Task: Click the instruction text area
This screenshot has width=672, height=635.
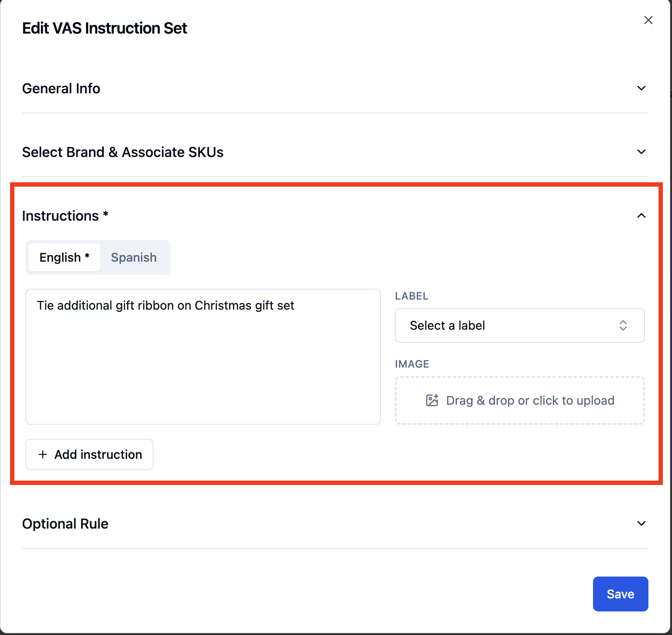Action: [x=203, y=357]
